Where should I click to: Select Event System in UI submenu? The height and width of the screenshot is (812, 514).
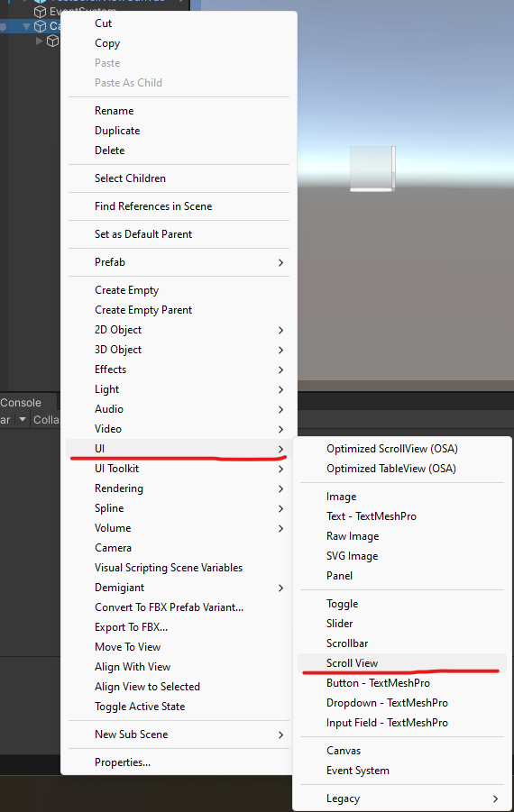coord(402,771)
